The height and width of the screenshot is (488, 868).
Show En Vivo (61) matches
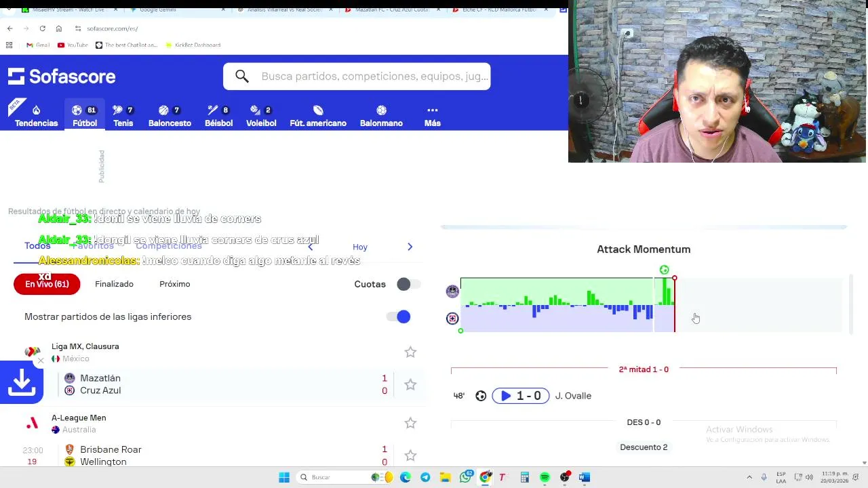coord(47,284)
